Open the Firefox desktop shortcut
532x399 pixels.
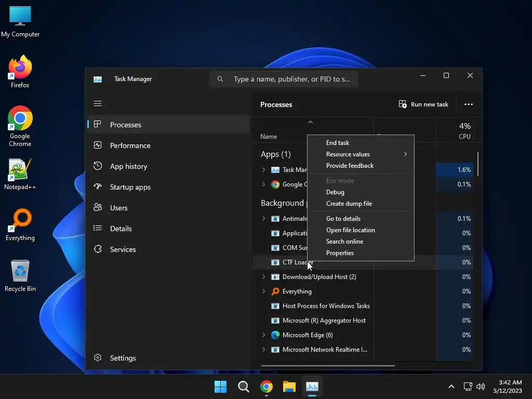(x=20, y=72)
